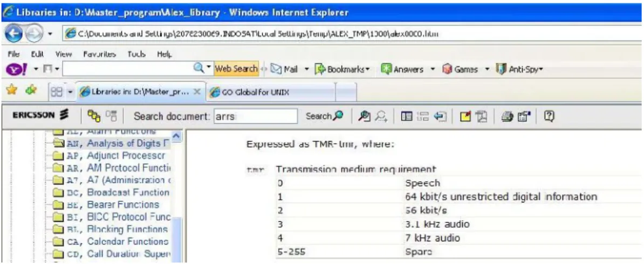Click the greyed PDF document icon
Screen dimensions: 644x264
(481, 117)
